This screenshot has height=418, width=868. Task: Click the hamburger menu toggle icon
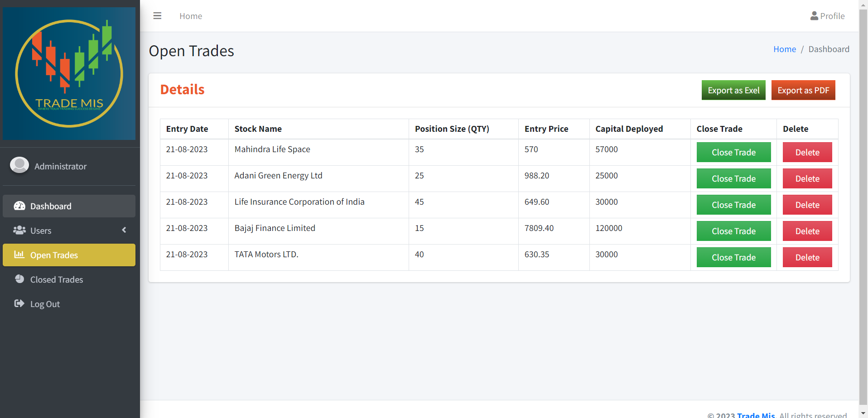[157, 16]
